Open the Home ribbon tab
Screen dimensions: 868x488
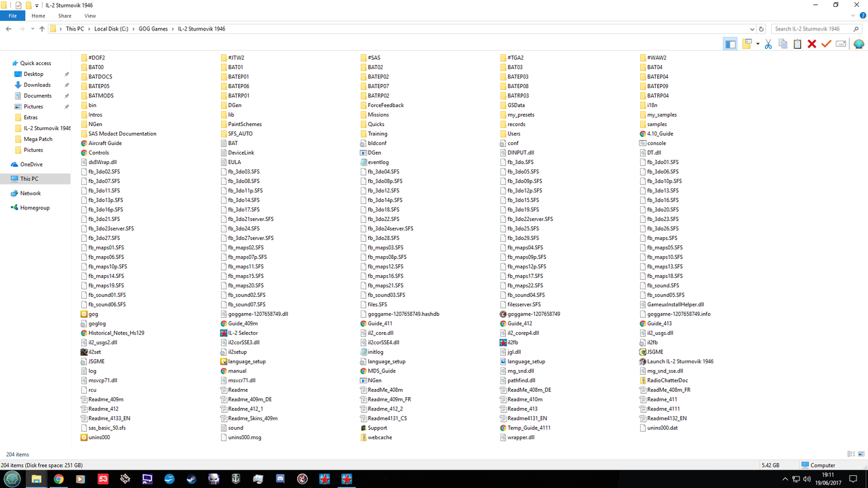pyautogui.click(x=38, y=16)
